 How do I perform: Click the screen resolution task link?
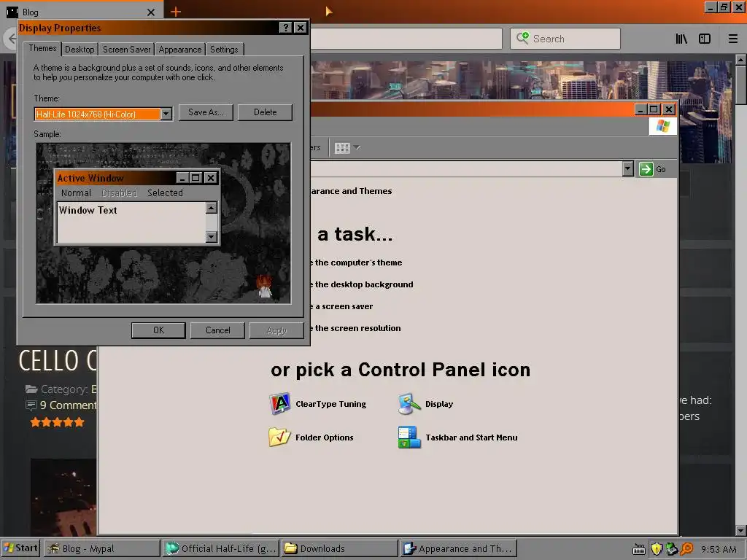tap(356, 328)
